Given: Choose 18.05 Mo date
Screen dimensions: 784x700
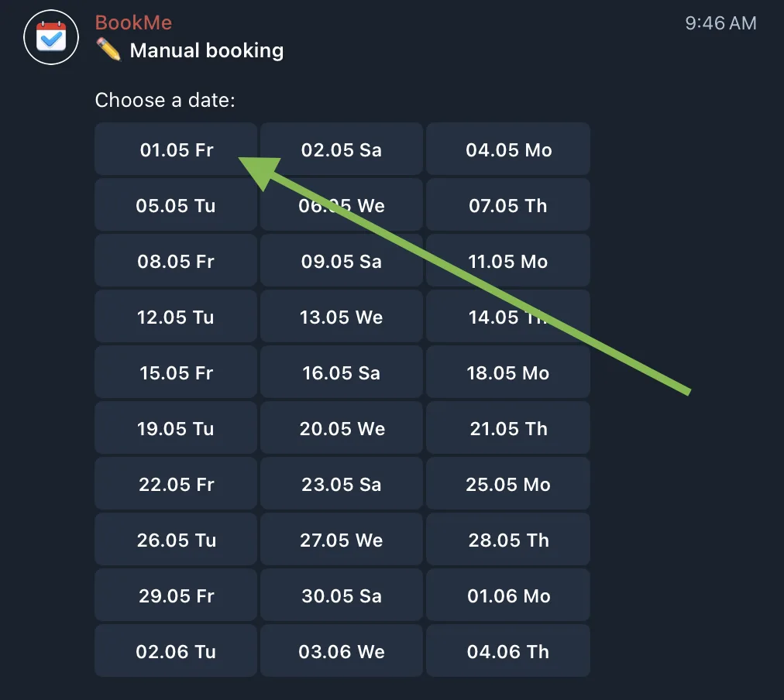Looking at the screenshot, I should click(508, 372).
